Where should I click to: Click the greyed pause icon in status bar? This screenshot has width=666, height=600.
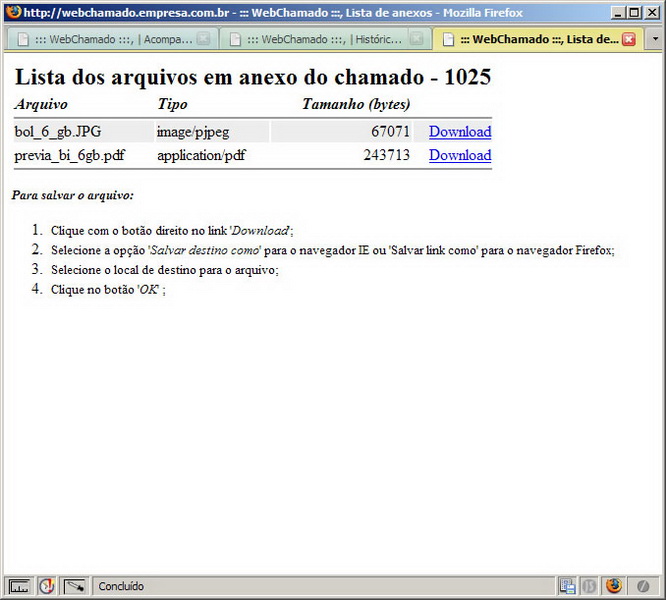point(590,586)
